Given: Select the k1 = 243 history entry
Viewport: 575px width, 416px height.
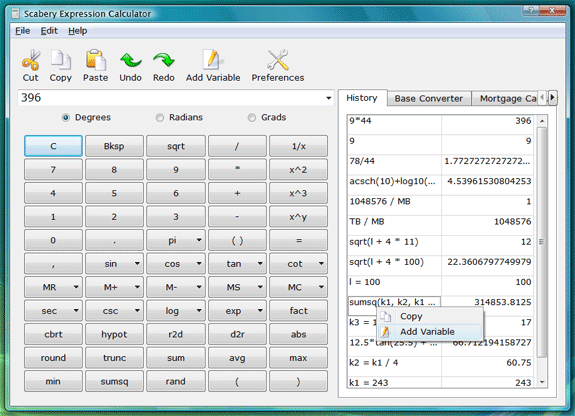Looking at the screenshot, I should tap(394, 383).
